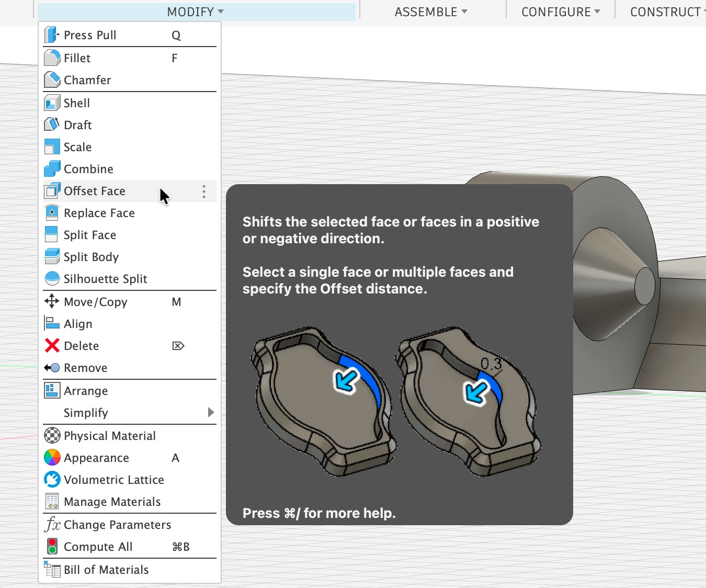Image resolution: width=706 pixels, height=588 pixels.
Task: Click the red Delete X icon
Action: [x=52, y=346]
